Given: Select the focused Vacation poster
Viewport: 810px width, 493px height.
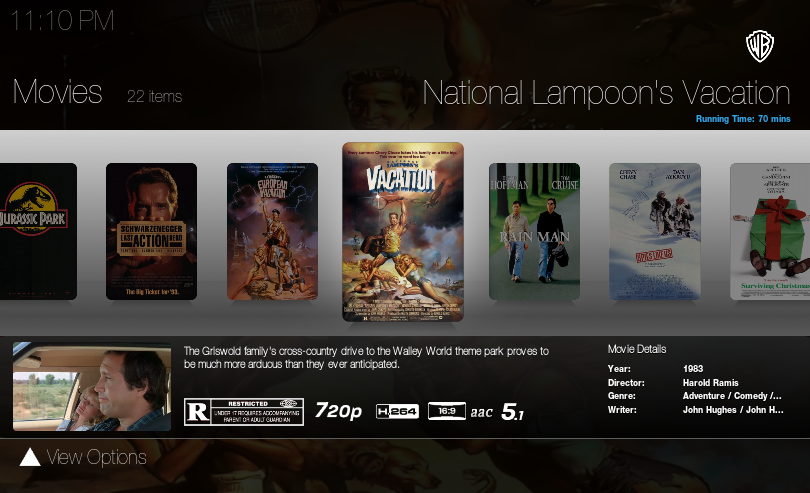Looking at the screenshot, I should click(x=403, y=232).
